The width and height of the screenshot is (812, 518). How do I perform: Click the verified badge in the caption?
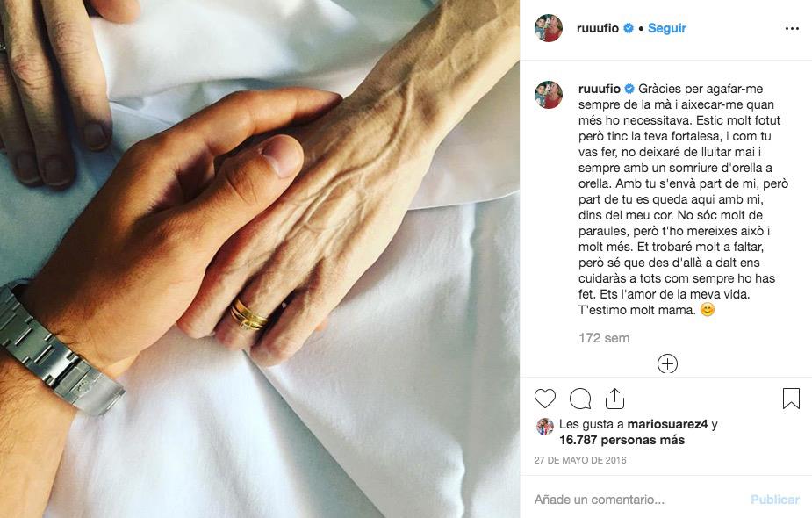pyautogui.click(x=629, y=89)
